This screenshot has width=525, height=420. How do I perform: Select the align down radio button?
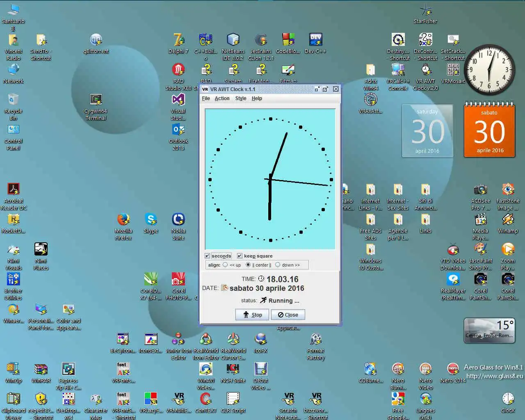(278, 265)
